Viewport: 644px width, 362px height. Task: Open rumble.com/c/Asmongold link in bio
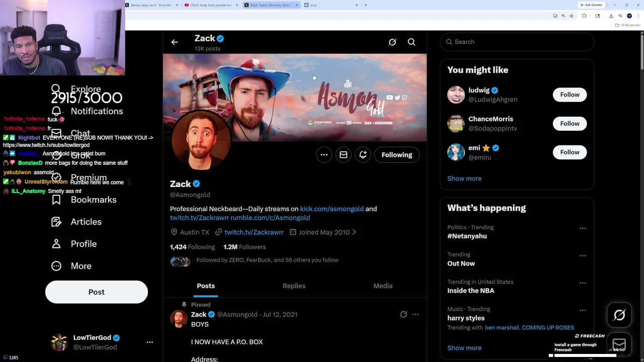(270, 218)
